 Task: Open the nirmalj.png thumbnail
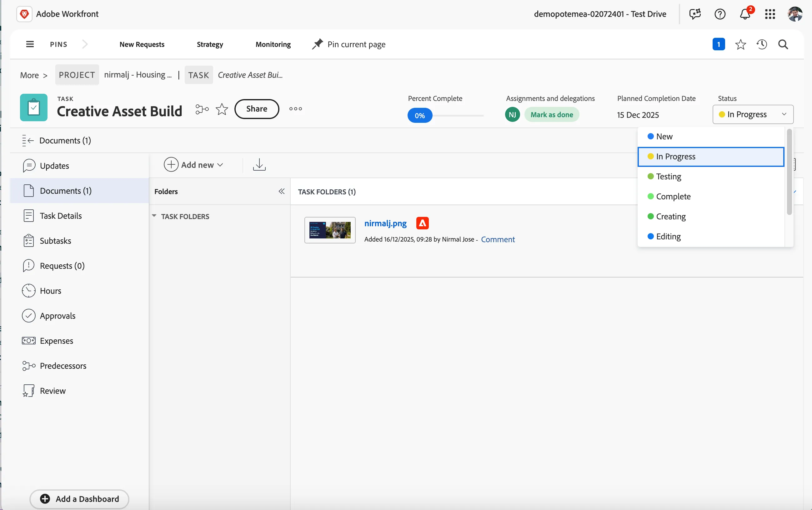pos(330,230)
